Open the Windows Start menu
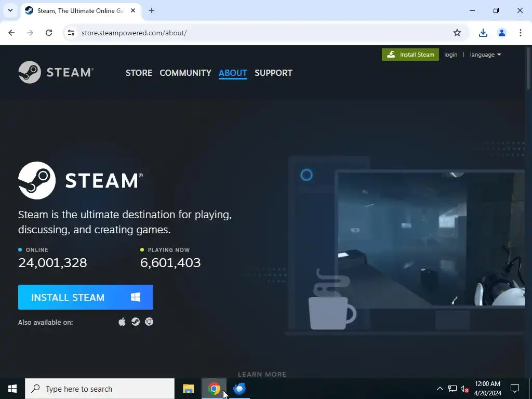Viewport: 532px width, 399px height. coord(12,389)
